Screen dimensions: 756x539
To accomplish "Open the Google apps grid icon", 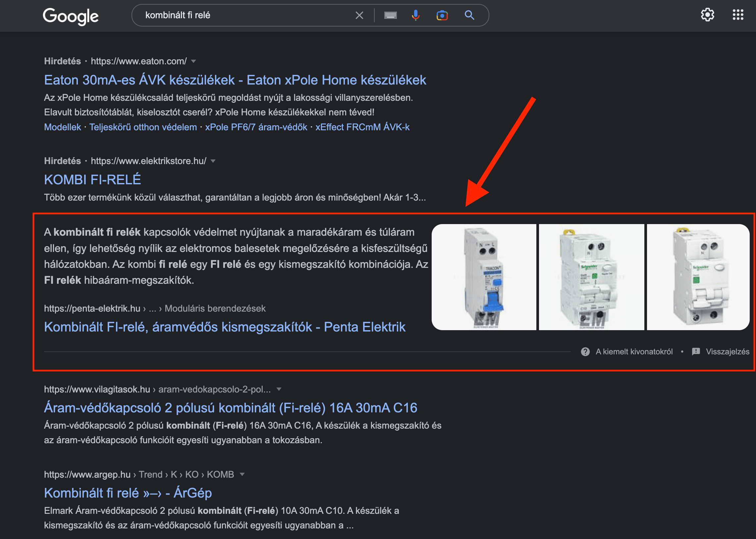I will (x=738, y=15).
